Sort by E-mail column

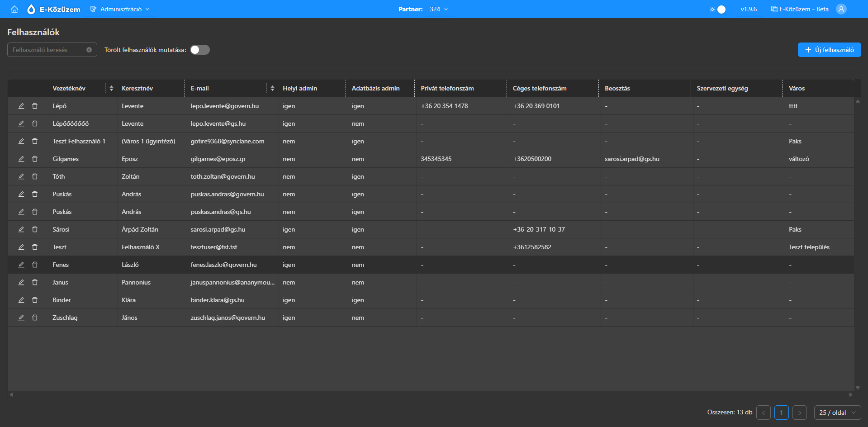[x=272, y=88]
